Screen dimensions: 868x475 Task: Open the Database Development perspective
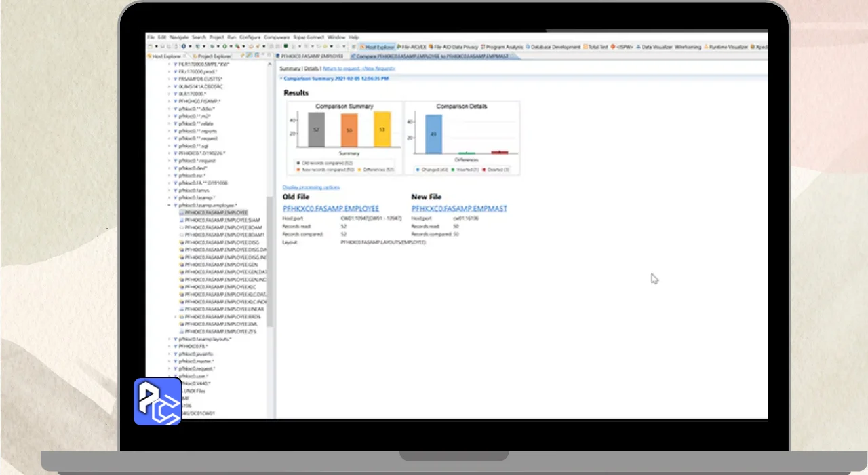tap(553, 47)
